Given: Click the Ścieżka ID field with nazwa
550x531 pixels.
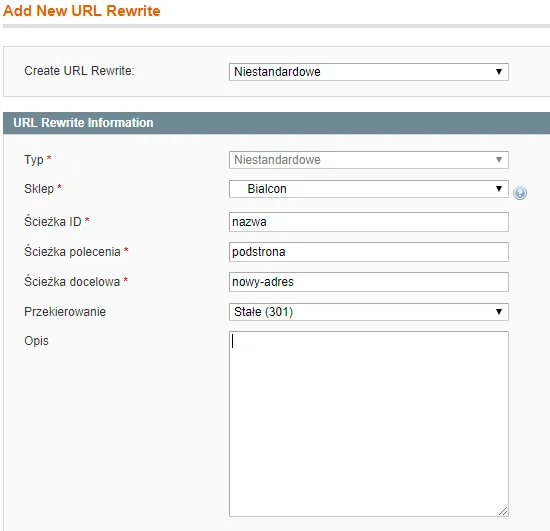Looking at the screenshot, I should pos(369,222).
